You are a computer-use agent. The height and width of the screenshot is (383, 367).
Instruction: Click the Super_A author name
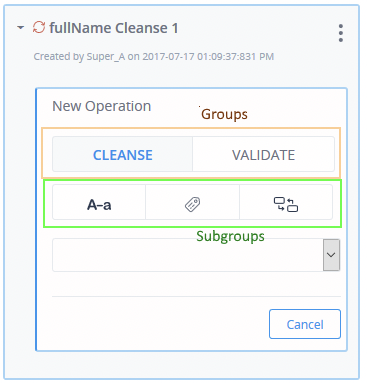[x=106, y=57]
